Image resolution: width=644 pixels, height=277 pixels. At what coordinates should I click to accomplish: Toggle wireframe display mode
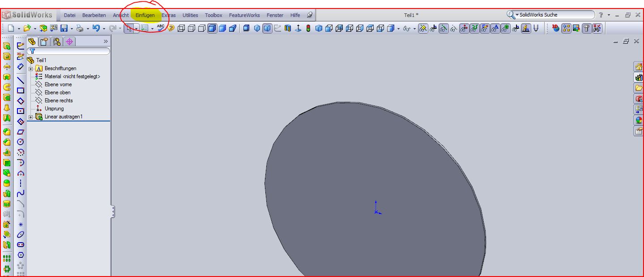tap(181, 29)
